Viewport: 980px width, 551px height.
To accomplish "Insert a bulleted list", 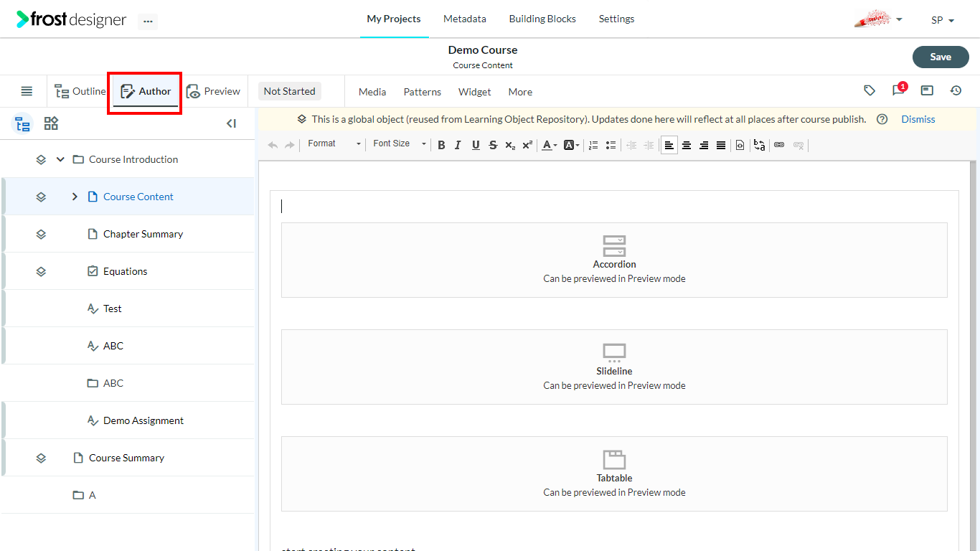I will click(x=611, y=145).
